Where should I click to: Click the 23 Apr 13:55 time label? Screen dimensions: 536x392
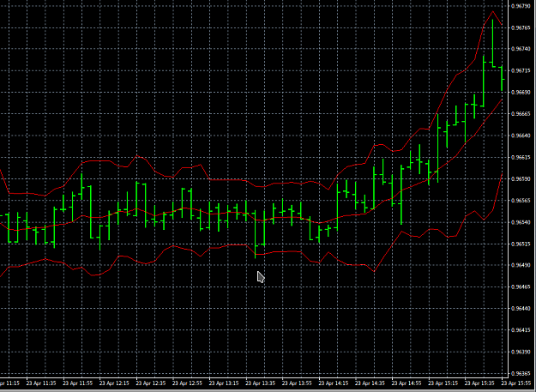(297, 383)
